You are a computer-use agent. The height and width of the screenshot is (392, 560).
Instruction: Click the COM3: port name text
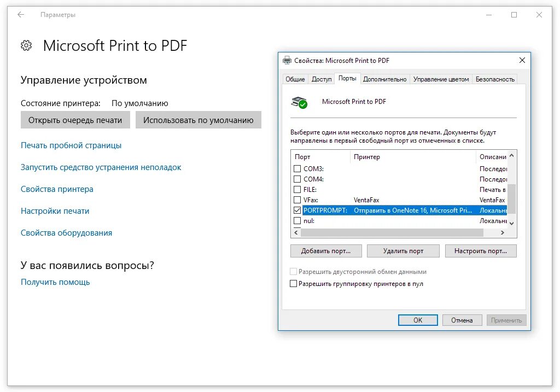[313, 168]
